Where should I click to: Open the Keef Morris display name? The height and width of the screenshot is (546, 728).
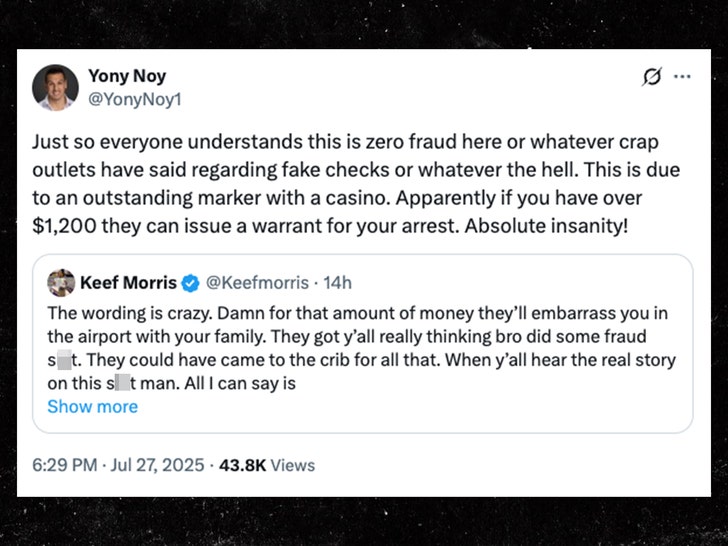(x=129, y=283)
